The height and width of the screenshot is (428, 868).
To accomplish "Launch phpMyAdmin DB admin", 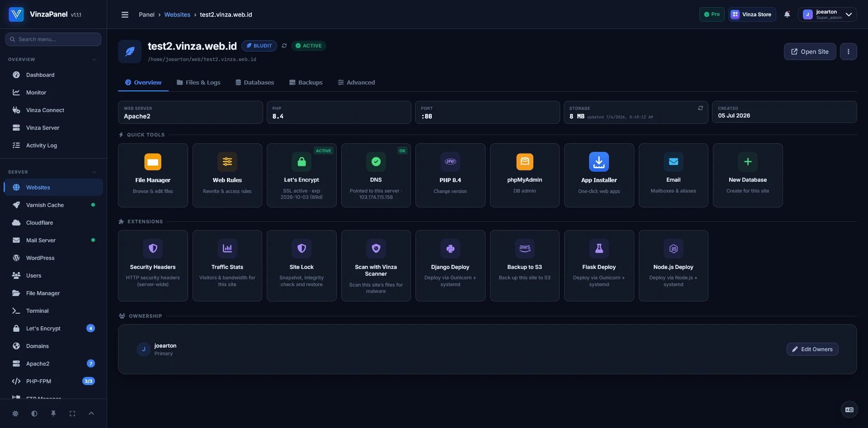I will tap(524, 175).
